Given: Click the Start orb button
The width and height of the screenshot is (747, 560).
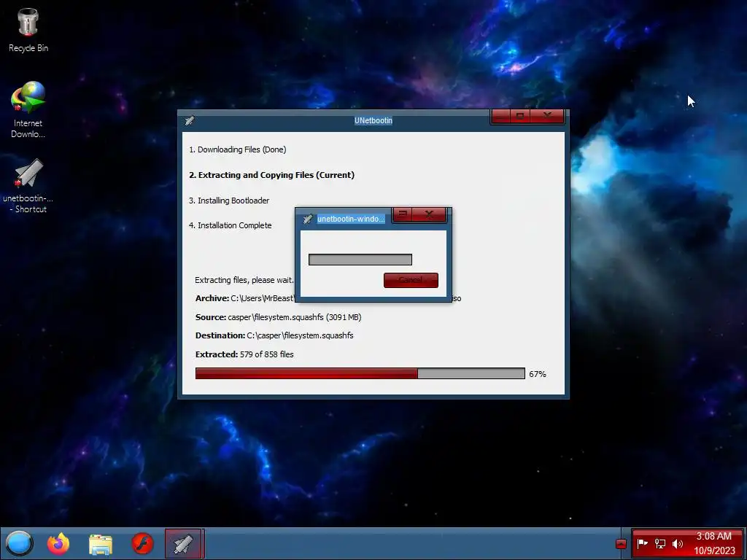Looking at the screenshot, I should [x=19, y=543].
